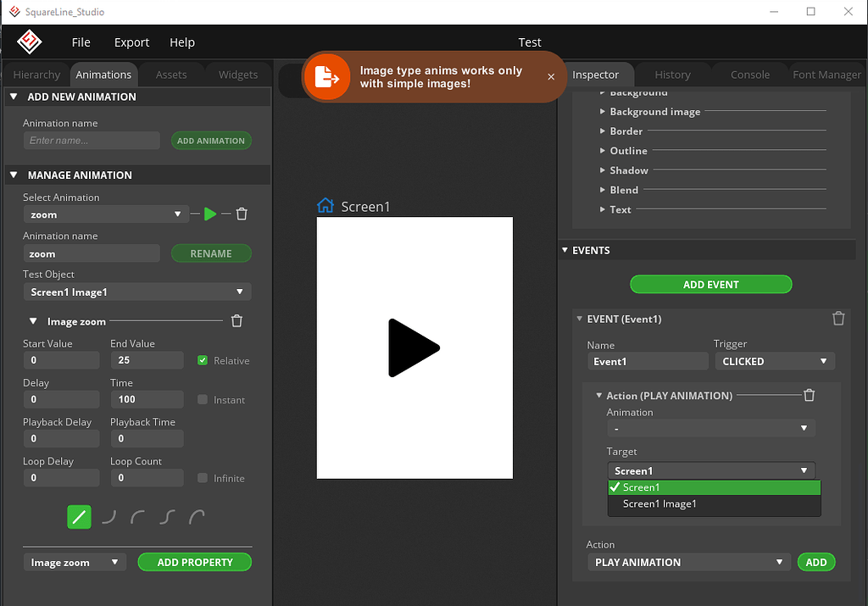This screenshot has width=868, height=606.
Task: Delete Event1 using its trash icon
Action: click(838, 318)
